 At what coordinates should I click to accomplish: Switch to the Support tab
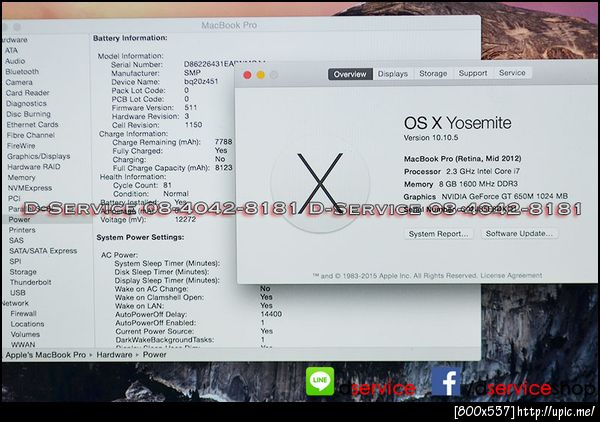473,73
